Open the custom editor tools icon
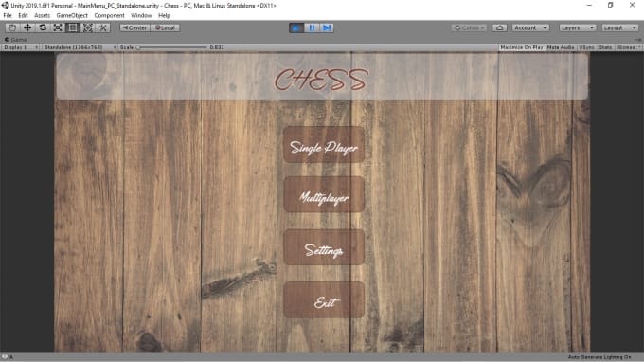This screenshot has height=362, width=644. pos(102,27)
